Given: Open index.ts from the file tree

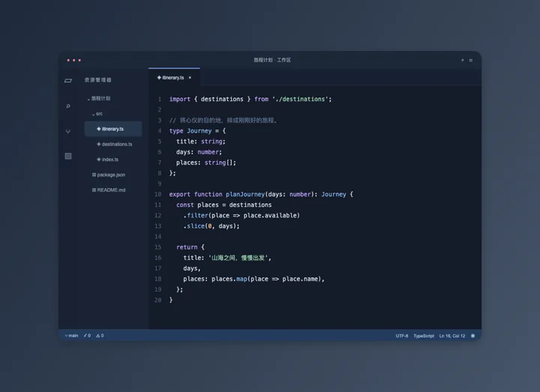Looking at the screenshot, I should (x=109, y=160).
